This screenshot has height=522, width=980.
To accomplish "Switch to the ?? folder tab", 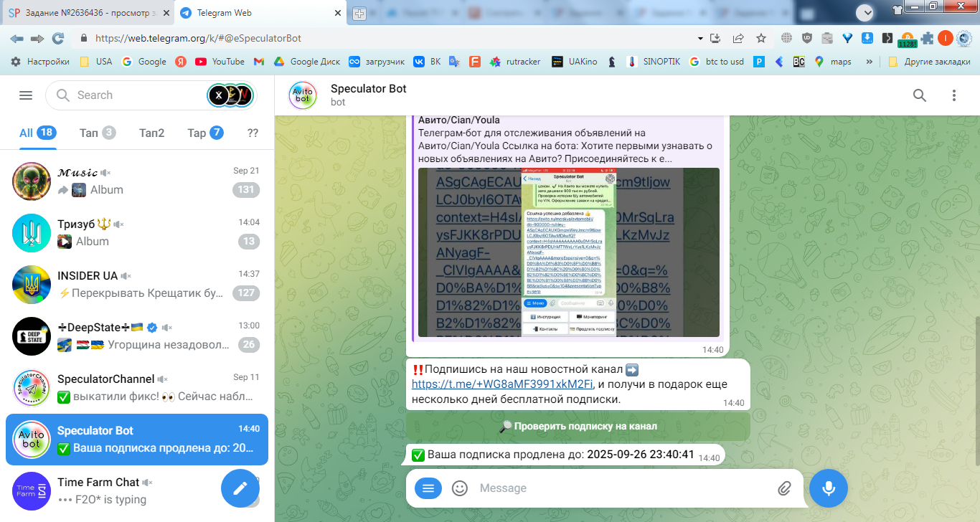I will pyautogui.click(x=253, y=133).
